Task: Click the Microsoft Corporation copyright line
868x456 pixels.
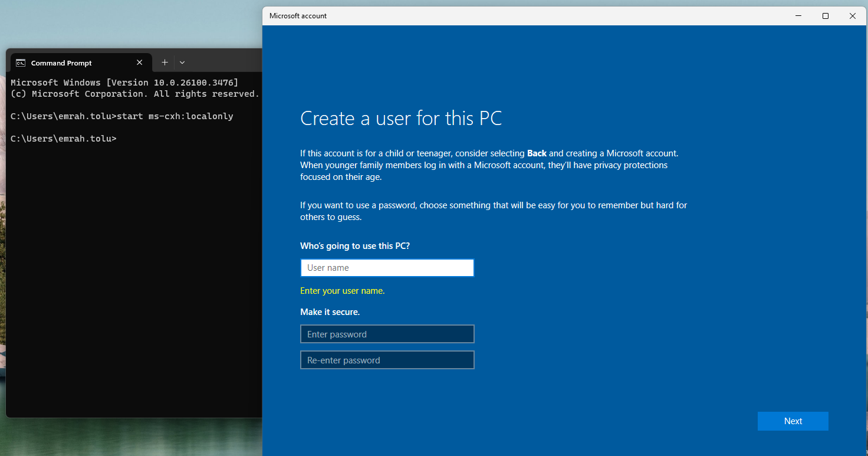Action: tap(135, 94)
